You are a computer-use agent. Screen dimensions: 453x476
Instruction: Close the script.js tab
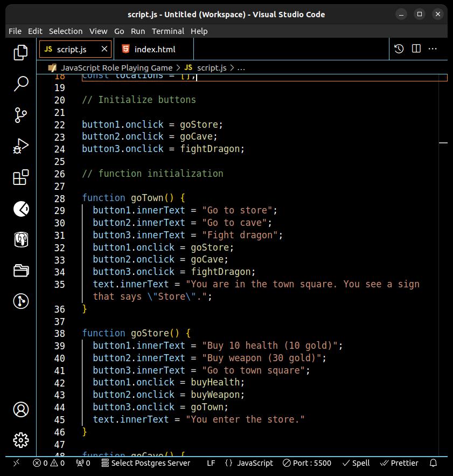coord(104,49)
